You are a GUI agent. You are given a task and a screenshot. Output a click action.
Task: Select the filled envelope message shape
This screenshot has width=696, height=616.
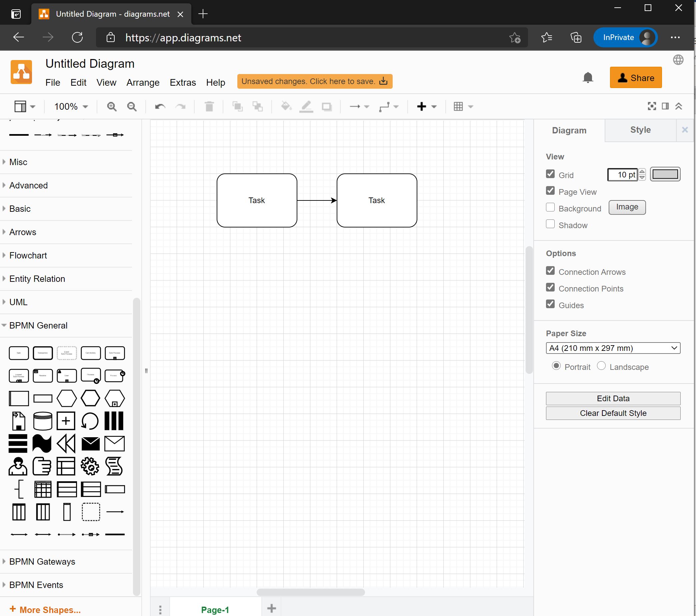pos(91,444)
